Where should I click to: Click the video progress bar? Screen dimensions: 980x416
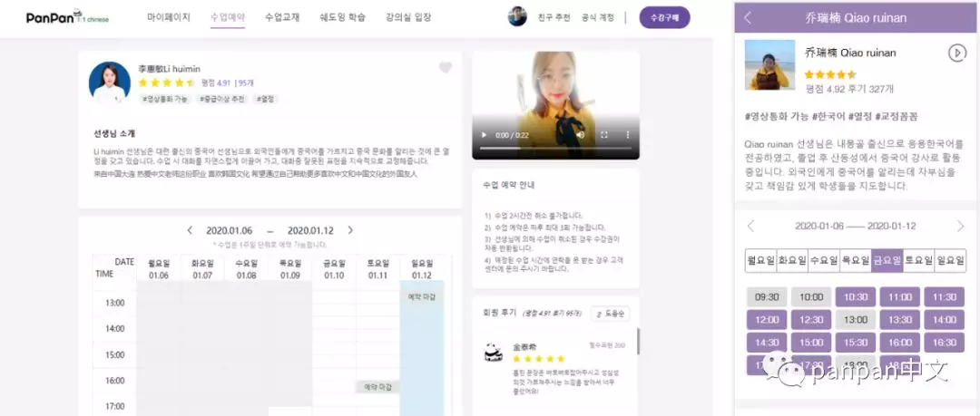point(555,149)
